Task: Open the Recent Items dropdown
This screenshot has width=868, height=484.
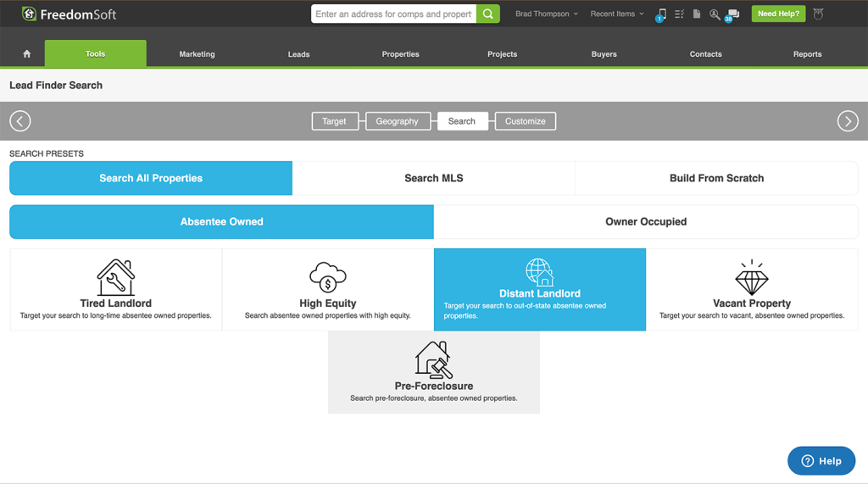Action: coord(617,14)
